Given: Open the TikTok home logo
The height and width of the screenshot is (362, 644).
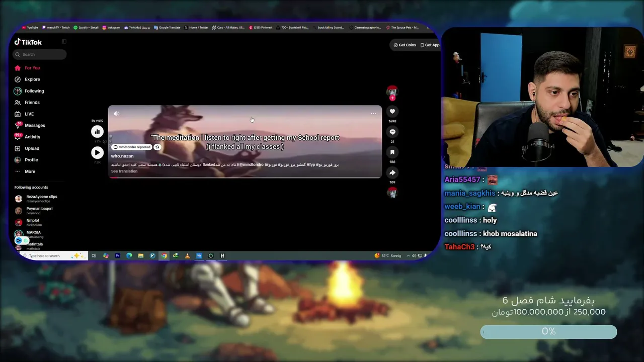Looking at the screenshot, I should (28, 42).
